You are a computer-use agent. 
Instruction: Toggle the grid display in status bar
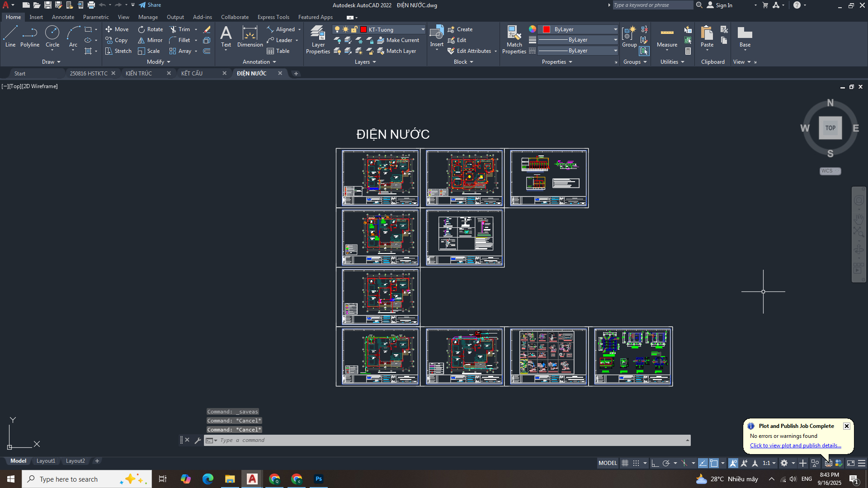click(625, 463)
